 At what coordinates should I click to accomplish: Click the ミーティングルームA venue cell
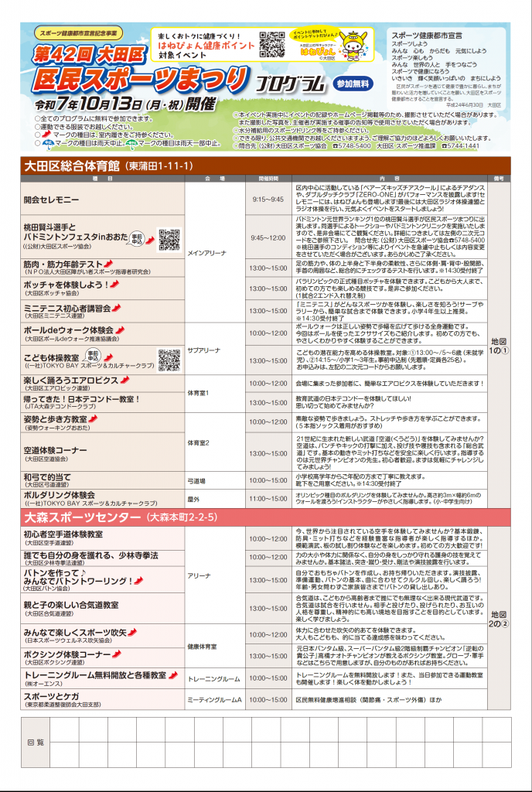pos(216,700)
